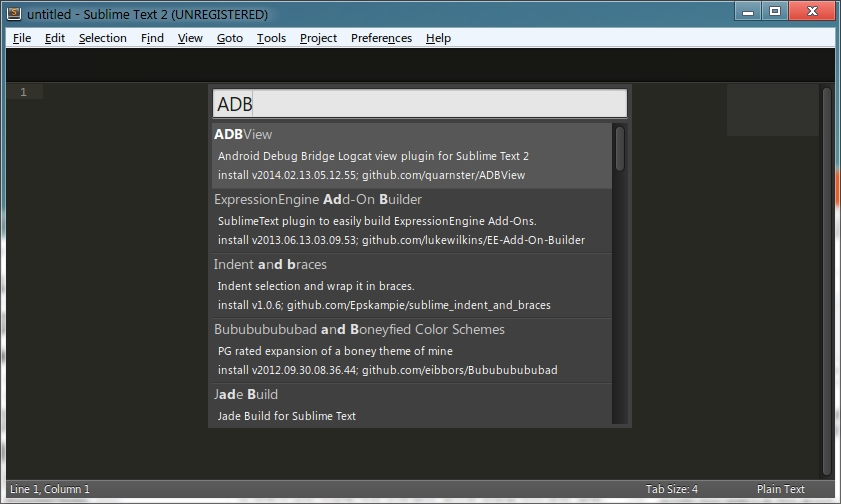Open the Goto menu
Screen dimensions: 841x504
230,38
